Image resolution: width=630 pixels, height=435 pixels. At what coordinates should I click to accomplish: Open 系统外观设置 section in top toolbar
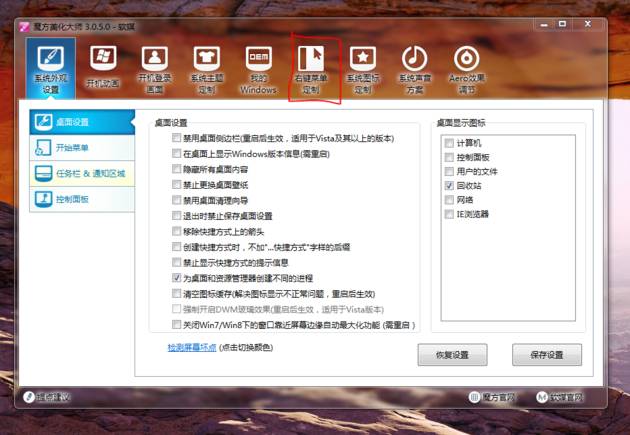coord(51,68)
